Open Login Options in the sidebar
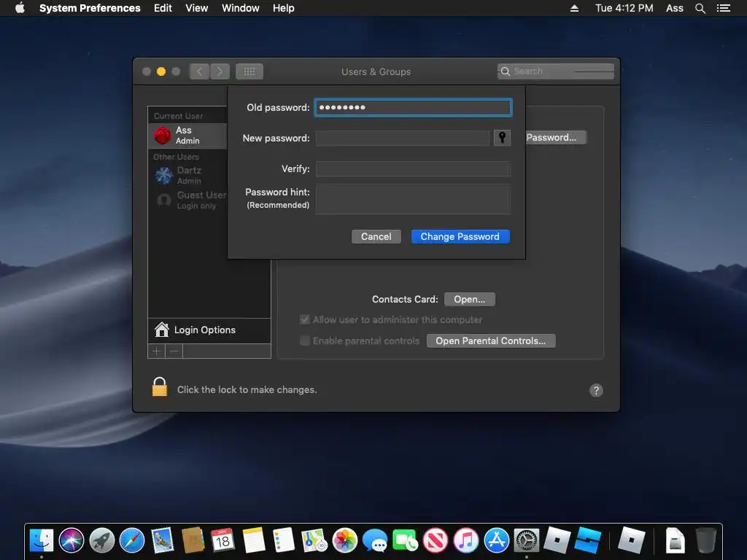The height and width of the screenshot is (560, 747). click(x=209, y=330)
